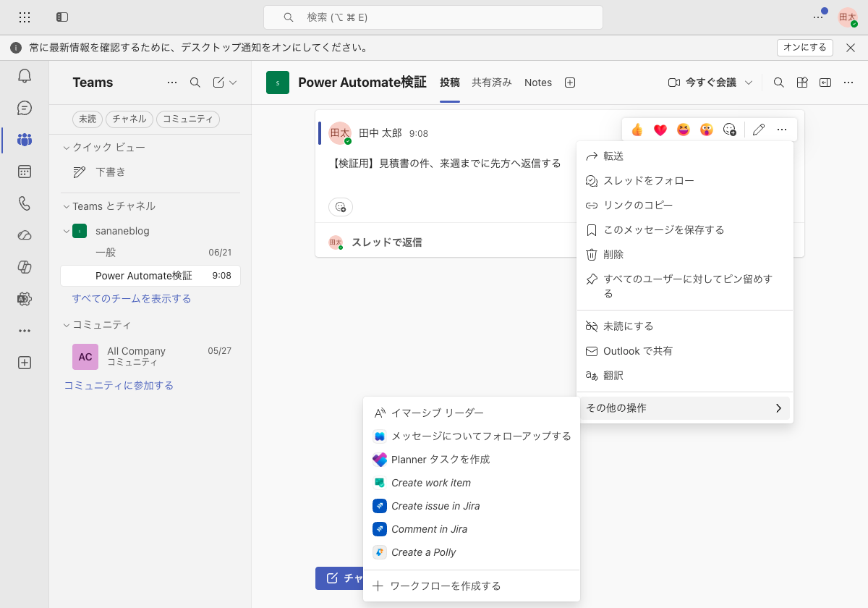Image resolution: width=868 pixels, height=608 pixels.
Task: Open Calendar icon in left rail
Action: click(x=25, y=172)
